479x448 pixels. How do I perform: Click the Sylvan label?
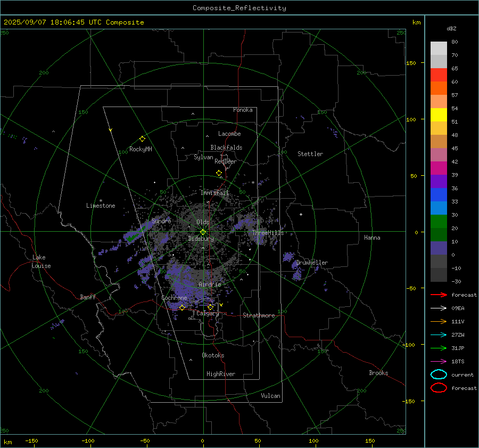(x=203, y=157)
